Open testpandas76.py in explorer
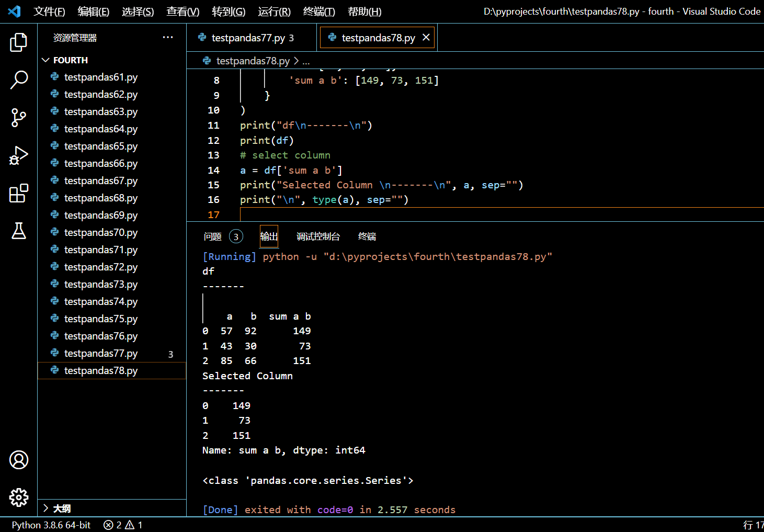 coord(112,336)
